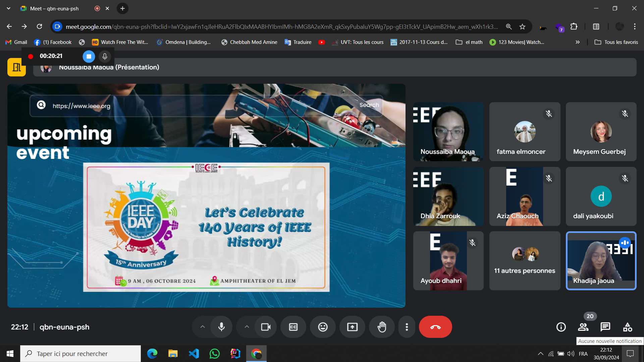Open the 11 autres personnes tile
The image size is (644, 362).
[x=525, y=261]
